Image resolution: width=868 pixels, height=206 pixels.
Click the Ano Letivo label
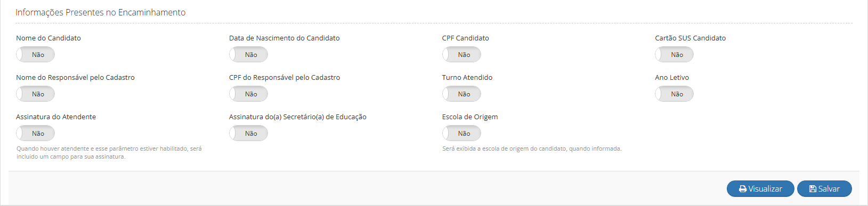coord(672,77)
